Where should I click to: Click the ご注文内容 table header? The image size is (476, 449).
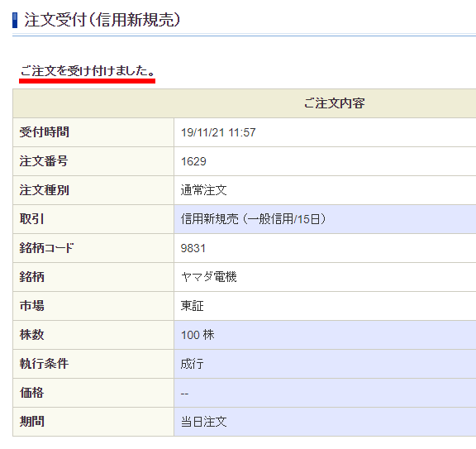pos(334,103)
